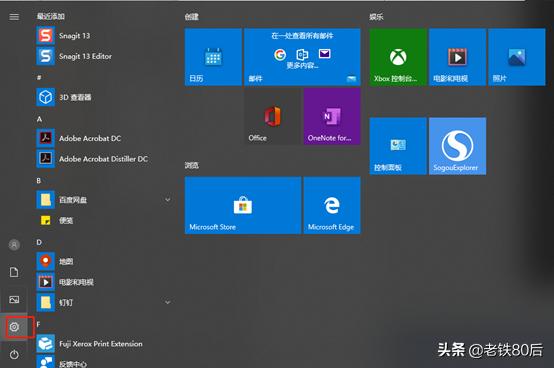This screenshot has width=554, height=368.
Task: Expand the 百度网盘 folder chevron
Action: pyautogui.click(x=168, y=200)
